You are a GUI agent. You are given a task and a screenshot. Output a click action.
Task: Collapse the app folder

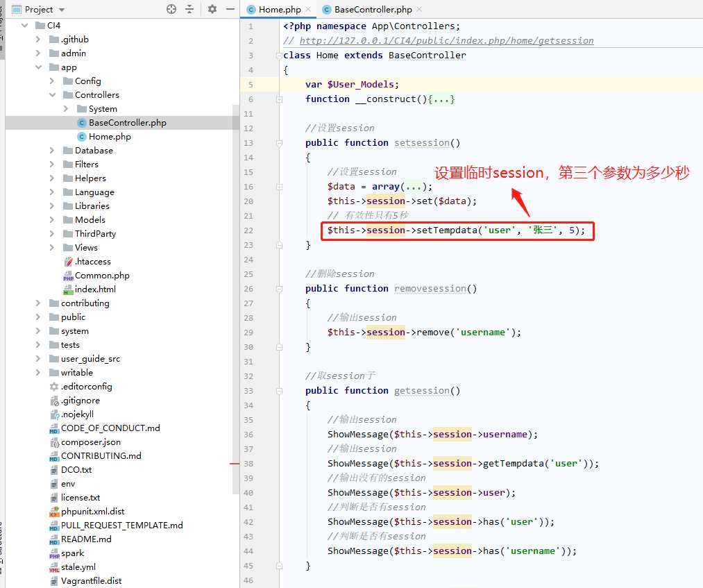pyautogui.click(x=39, y=67)
